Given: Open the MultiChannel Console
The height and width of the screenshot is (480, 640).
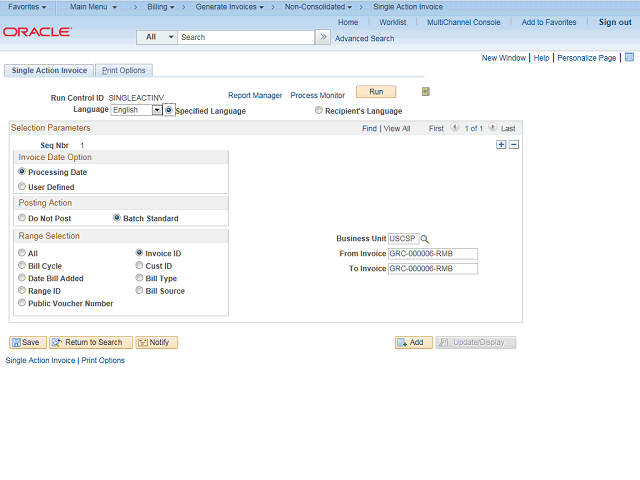Looking at the screenshot, I should click(463, 22).
